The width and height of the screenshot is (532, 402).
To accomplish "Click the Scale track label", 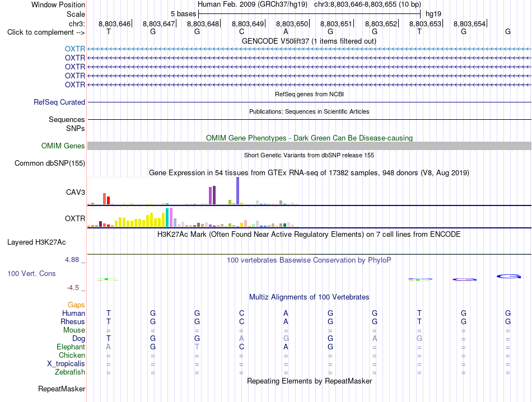I will (x=76, y=14).
